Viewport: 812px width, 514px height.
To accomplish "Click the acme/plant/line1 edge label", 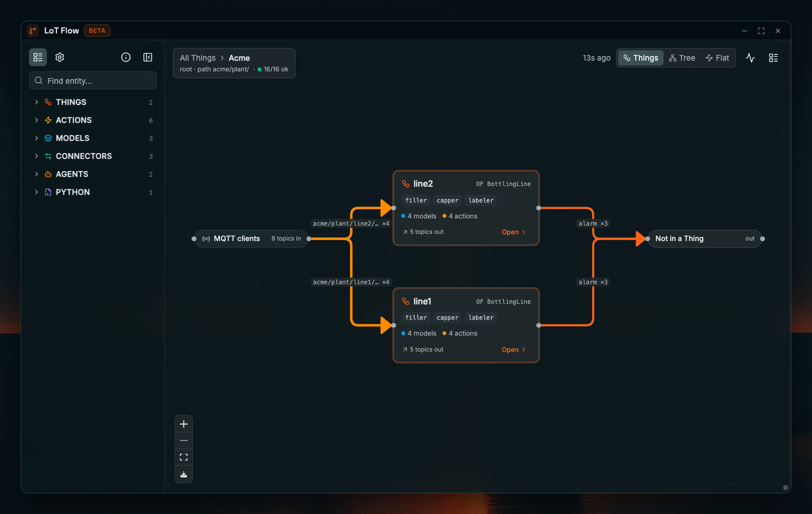I will pos(351,282).
